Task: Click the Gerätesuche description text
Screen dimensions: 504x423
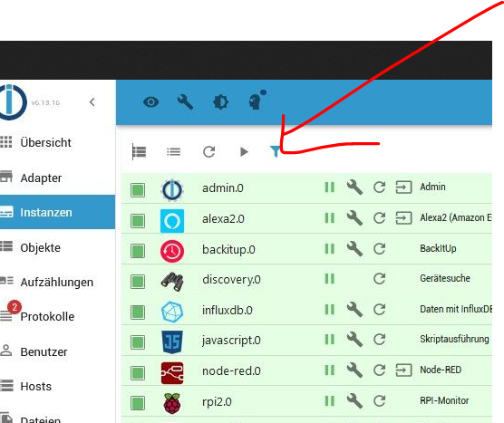Action: (445, 278)
